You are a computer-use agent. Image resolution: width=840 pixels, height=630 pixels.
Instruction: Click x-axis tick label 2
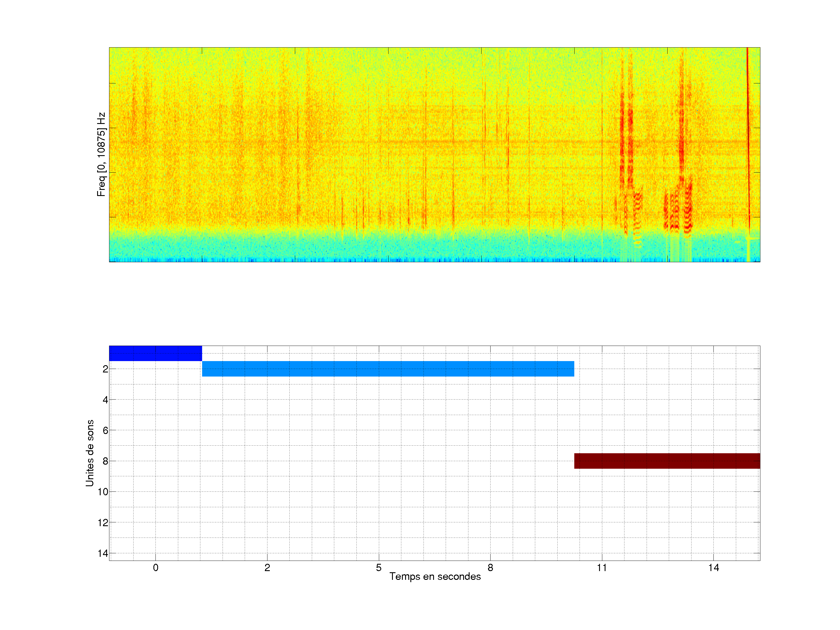point(267,568)
